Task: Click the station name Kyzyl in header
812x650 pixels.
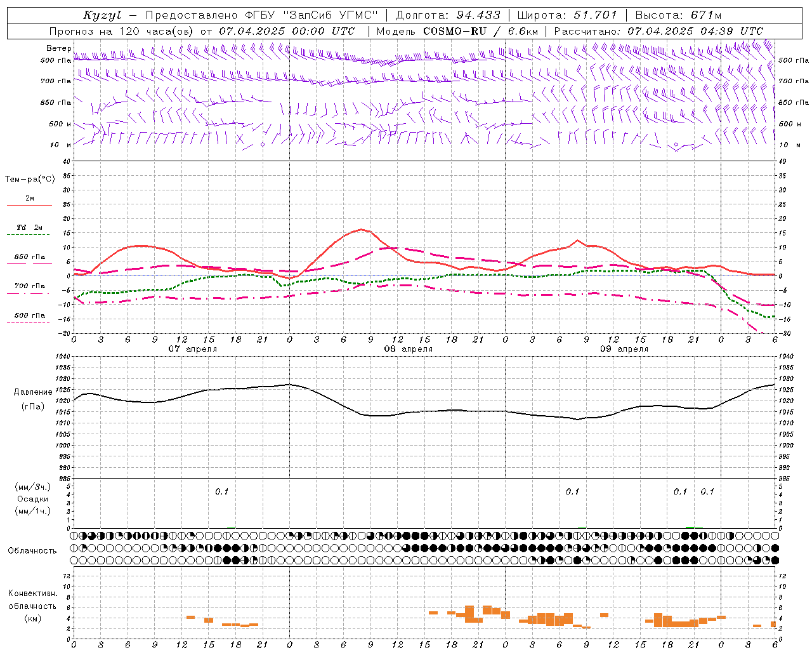Action: [102, 16]
